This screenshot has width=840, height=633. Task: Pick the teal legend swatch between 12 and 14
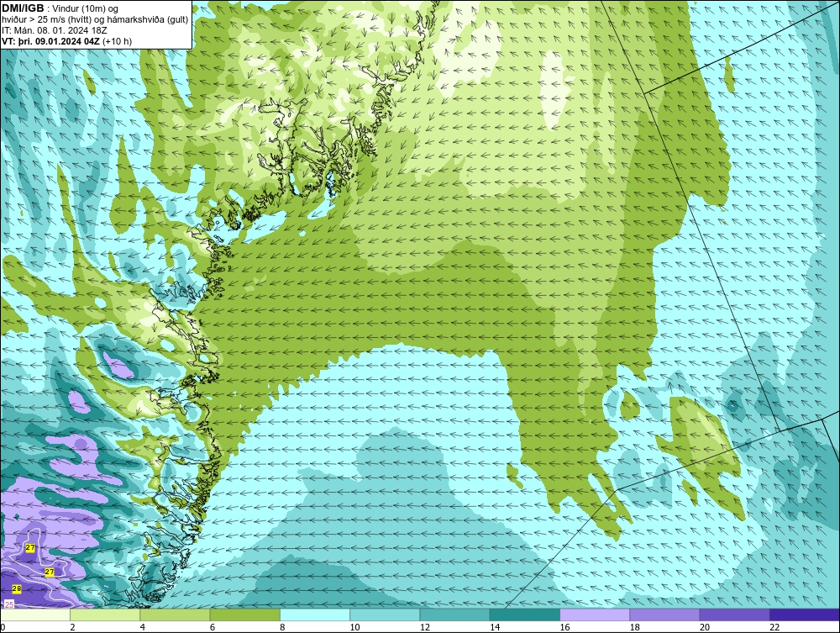click(x=454, y=615)
